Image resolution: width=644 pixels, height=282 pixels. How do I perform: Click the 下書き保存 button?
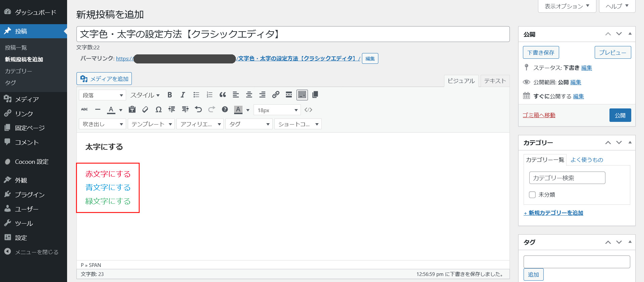click(x=541, y=52)
